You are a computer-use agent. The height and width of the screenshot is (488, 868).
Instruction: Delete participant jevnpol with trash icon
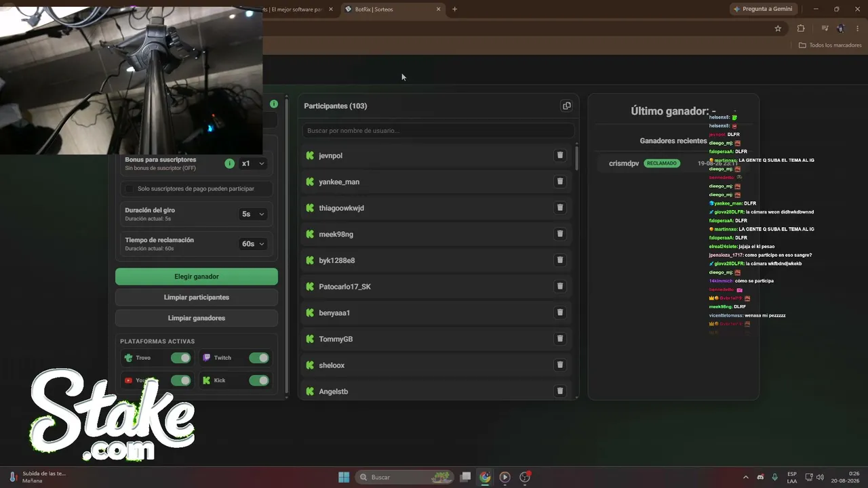[x=560, y=155]
